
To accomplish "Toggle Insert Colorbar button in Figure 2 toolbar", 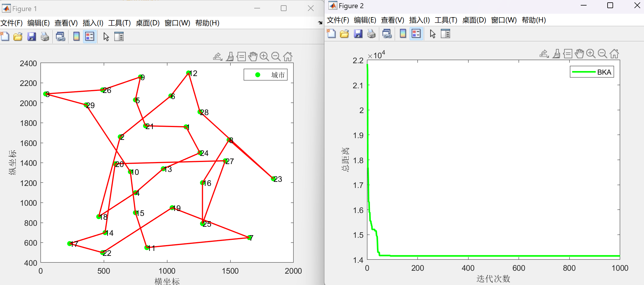I will coord(403,34).
